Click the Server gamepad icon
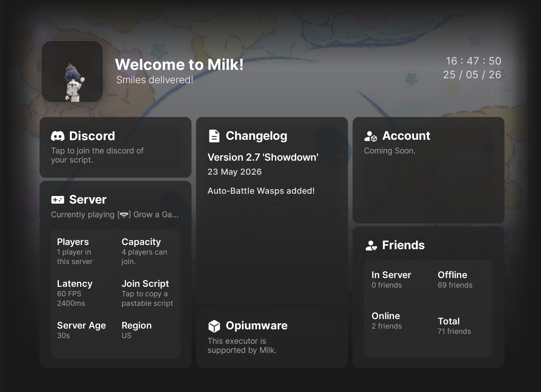Screen dimensions: 541x392 (58, 200)
